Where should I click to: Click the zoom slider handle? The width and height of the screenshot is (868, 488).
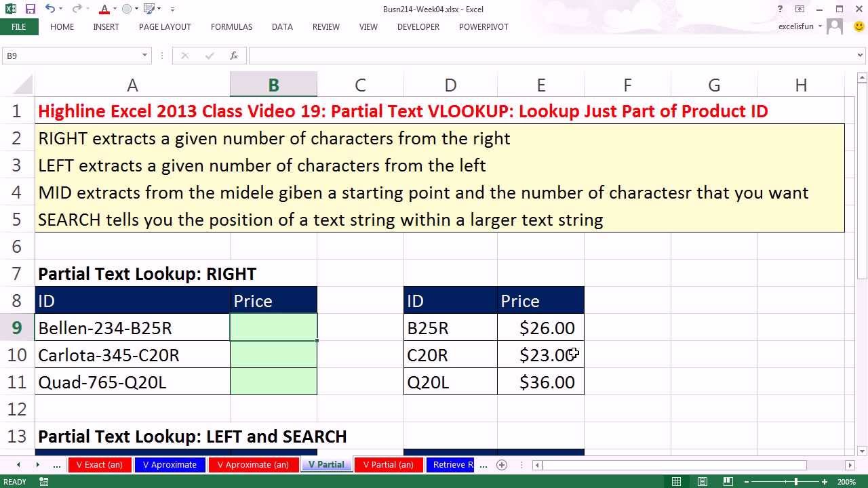pos(796,482)
